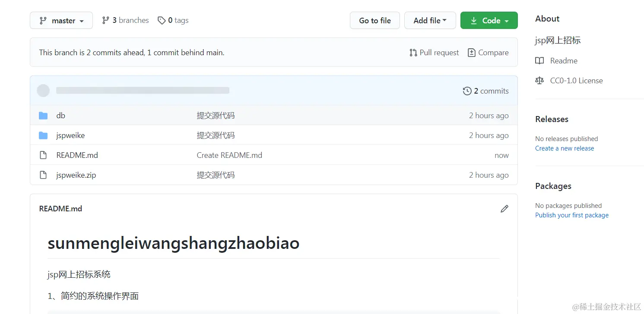Open the Readme link in About

pyautogui.click(x=564, y=61)
